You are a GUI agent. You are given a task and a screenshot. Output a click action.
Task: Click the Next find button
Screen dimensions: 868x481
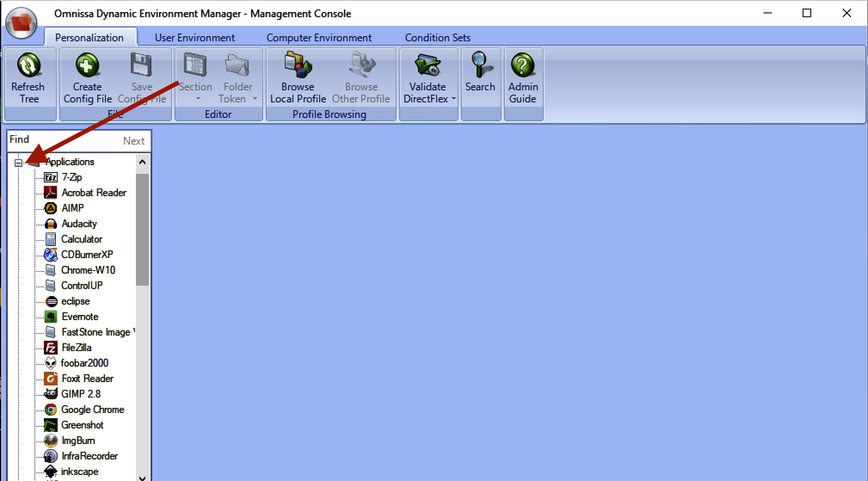coord(134,141)
